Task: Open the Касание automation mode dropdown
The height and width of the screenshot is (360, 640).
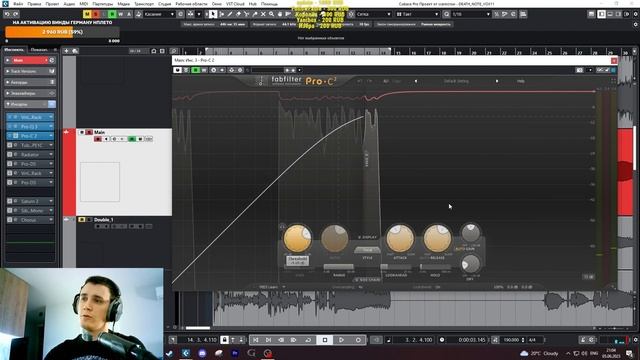Action: point(159,14)
